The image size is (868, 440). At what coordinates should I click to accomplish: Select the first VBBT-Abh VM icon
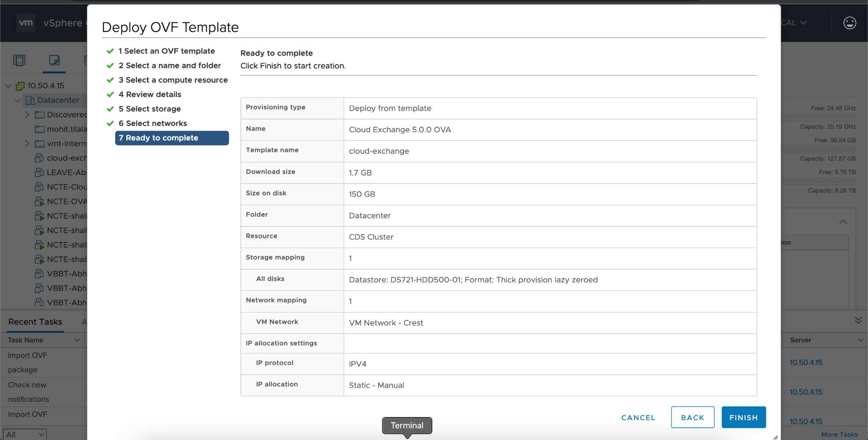pos(39,274)
